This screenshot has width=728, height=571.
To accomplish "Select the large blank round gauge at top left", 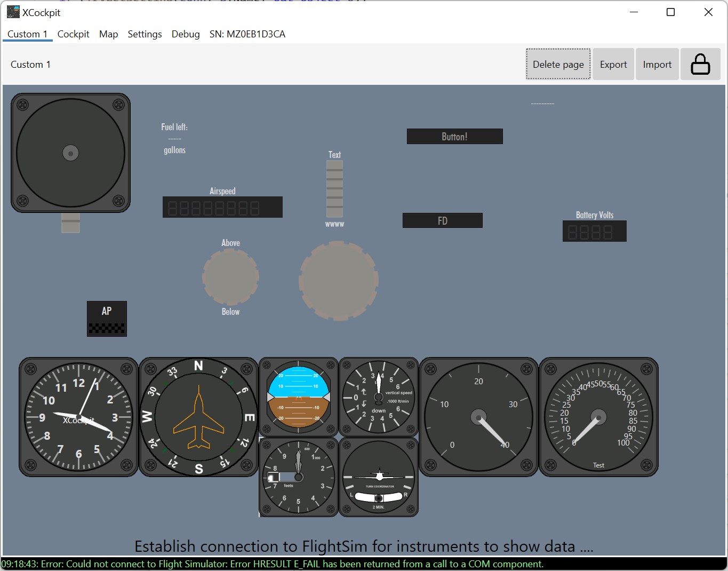I will pyautogui.click(x=71, y=153).
